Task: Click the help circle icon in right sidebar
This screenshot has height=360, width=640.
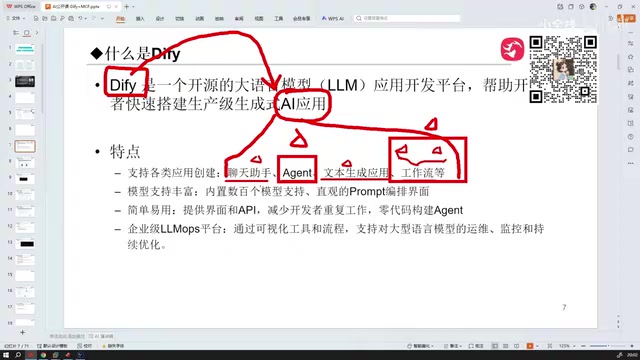Action: (x=631, y=136)
